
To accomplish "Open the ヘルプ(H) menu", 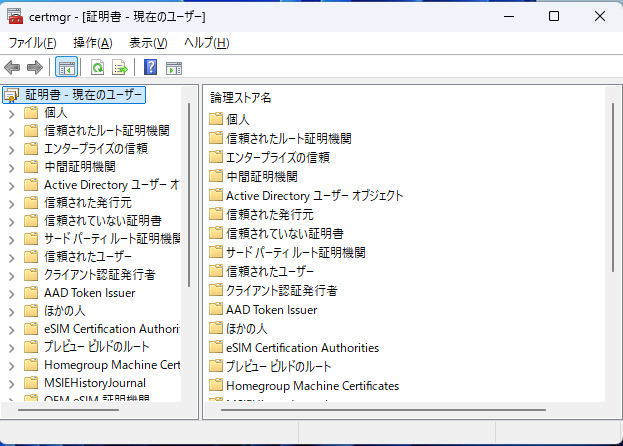I will 207,42.
